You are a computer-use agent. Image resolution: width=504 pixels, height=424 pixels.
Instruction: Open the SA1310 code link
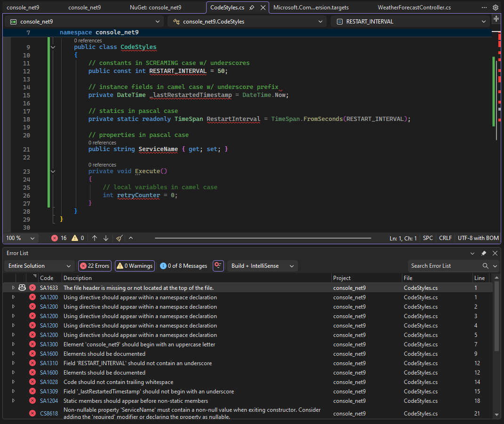point(49,363)
